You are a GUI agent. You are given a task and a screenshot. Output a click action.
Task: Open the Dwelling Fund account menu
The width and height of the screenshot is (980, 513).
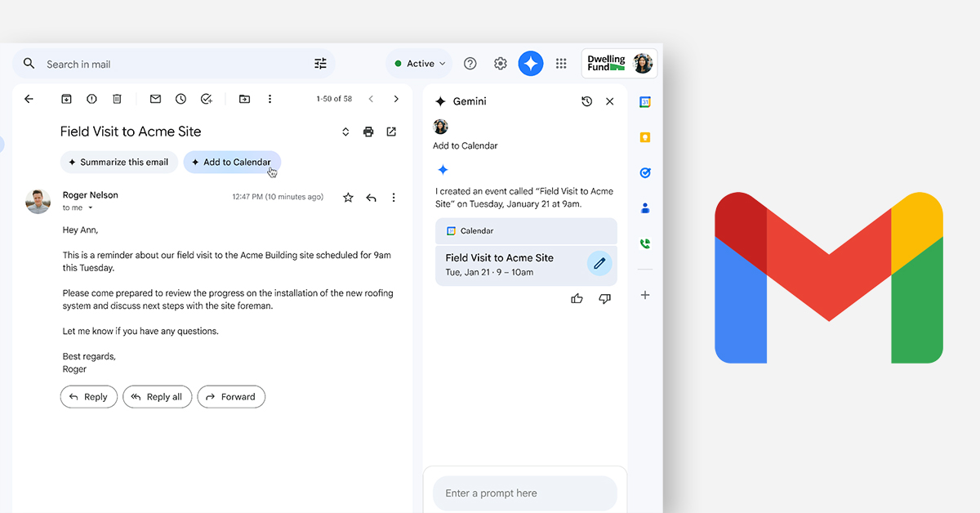(619, 64)
